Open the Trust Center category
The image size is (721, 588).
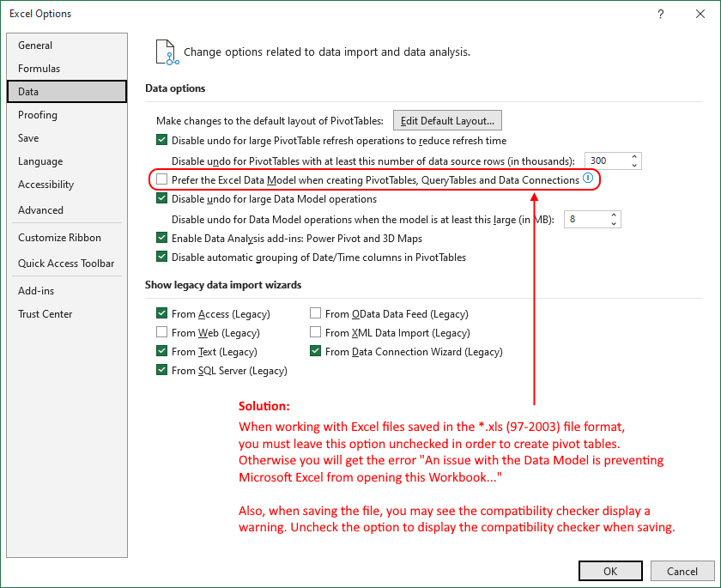click(67, 314)
